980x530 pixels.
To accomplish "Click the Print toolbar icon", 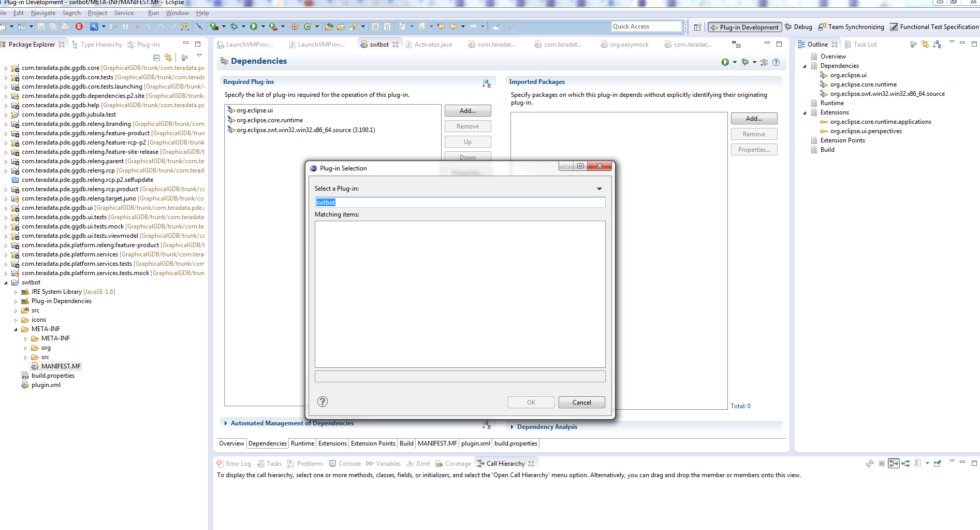I will click(65, 26).
